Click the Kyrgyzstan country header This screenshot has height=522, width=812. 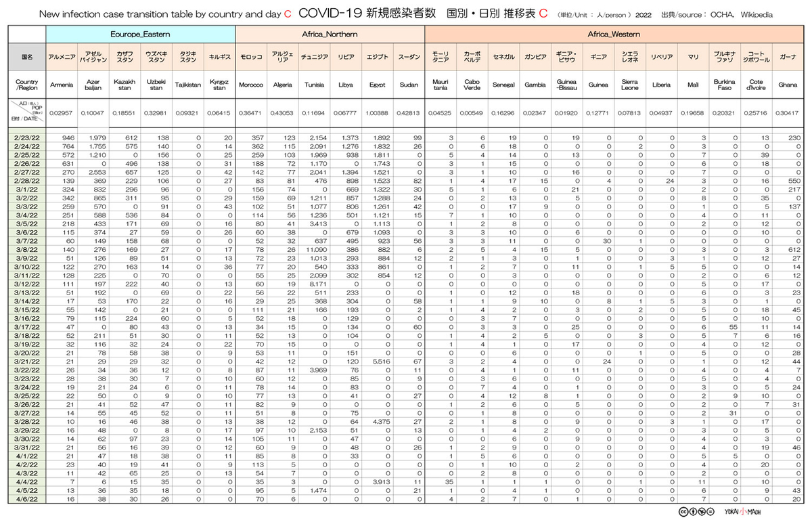pyautogui.click(x=219, y=85)
